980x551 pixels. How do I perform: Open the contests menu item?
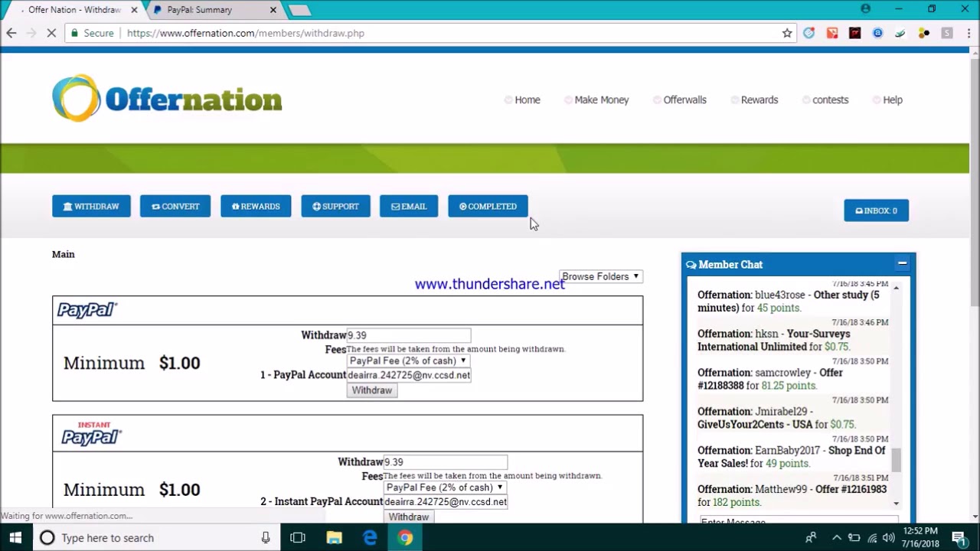tap(830, 99)
